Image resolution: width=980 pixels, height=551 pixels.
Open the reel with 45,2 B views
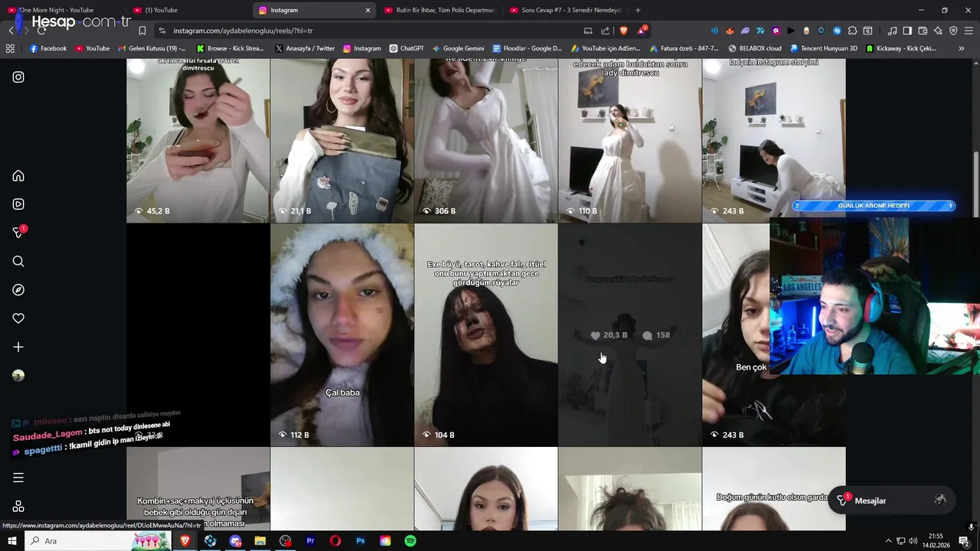198,141
